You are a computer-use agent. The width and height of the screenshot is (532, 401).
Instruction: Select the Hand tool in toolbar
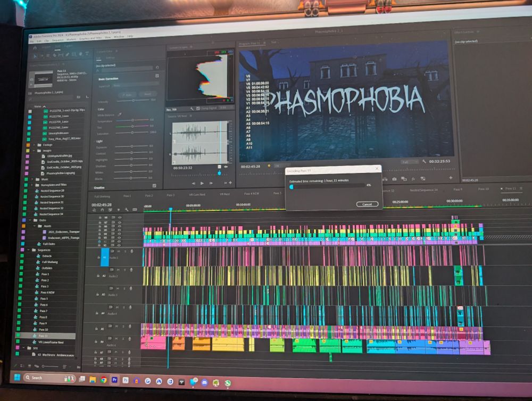80,54
